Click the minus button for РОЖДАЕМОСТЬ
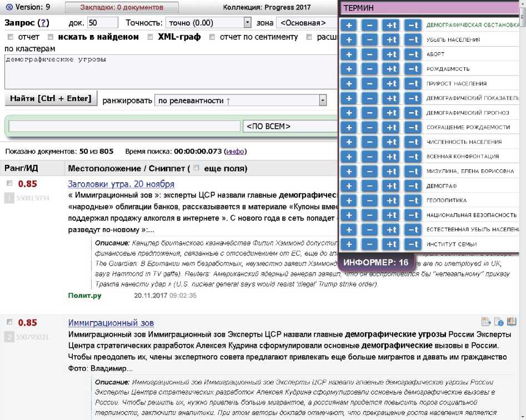This screenshot has width=526, height=420. point(370,69)
